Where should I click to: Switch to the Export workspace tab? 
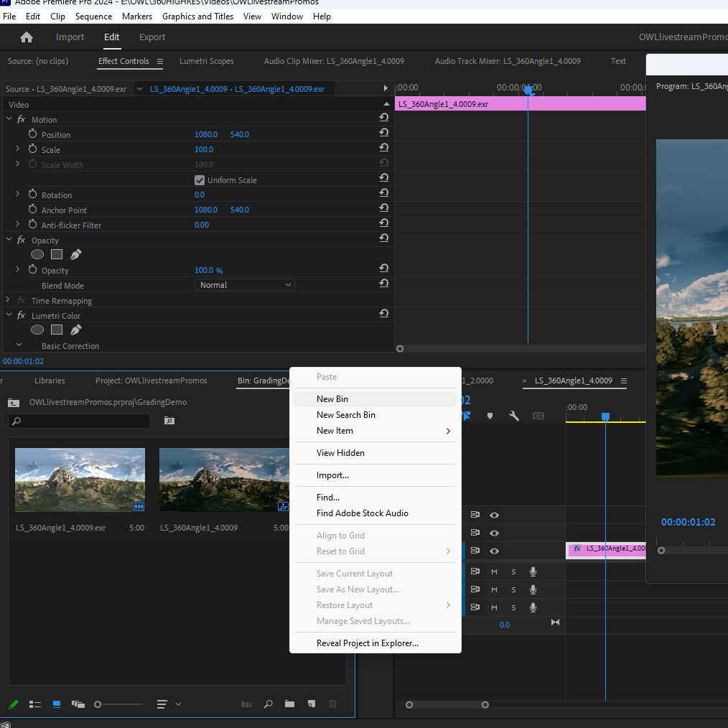(x=152, y=37)
